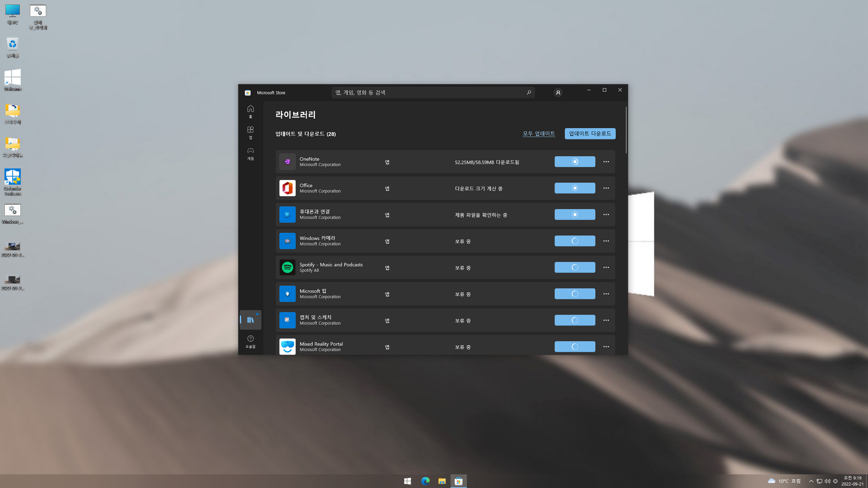
Task: Click '업데이트 및 다운로드 (28)' label
Action: click(306, 134)
